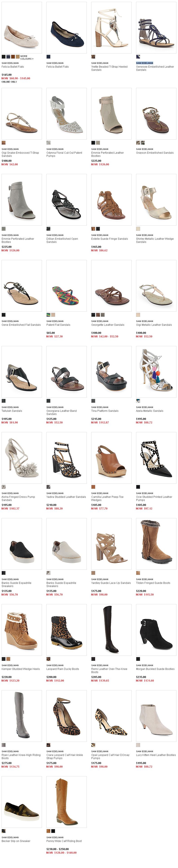
Task: Pick the second swatch under Patent Flat Sandals
Action: click(x=53, y=315)
